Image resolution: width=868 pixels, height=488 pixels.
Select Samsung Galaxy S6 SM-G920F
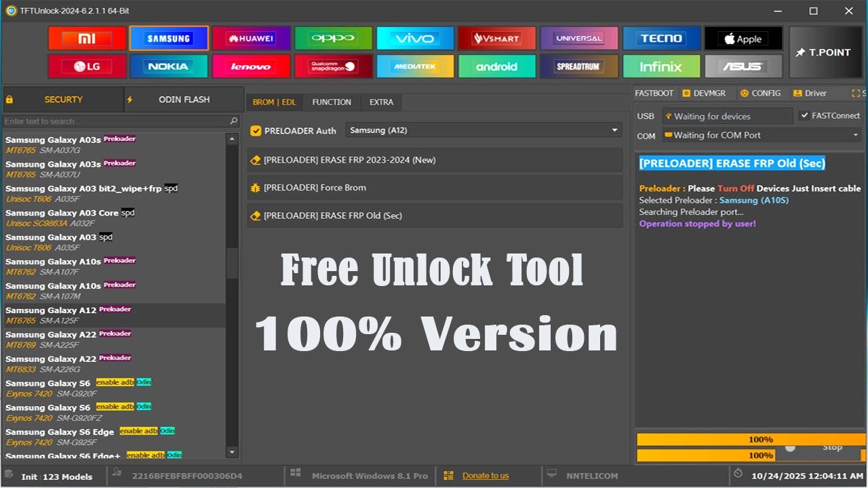tap(114, 388)
